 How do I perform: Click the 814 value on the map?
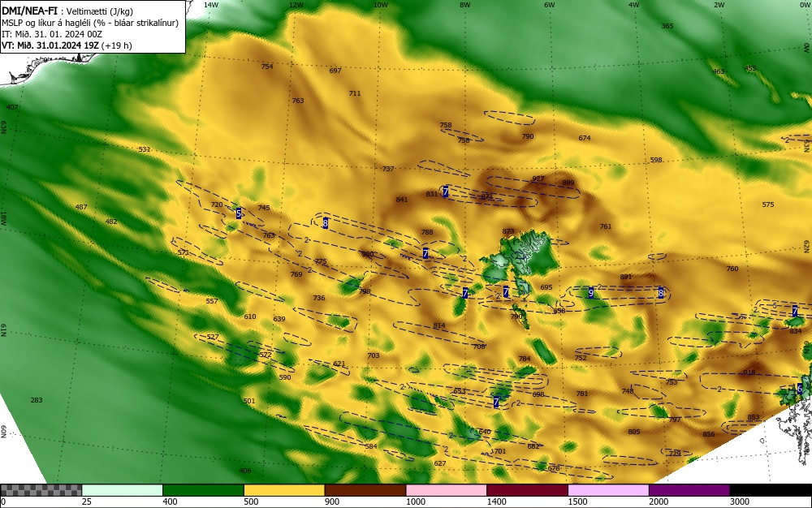[439, 326]
